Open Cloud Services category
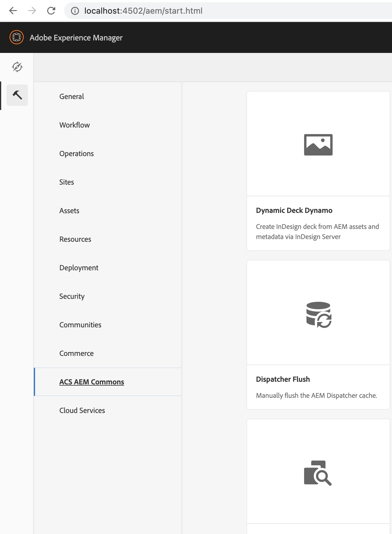The width and height of the screenshot is (392, 534). 82,410
